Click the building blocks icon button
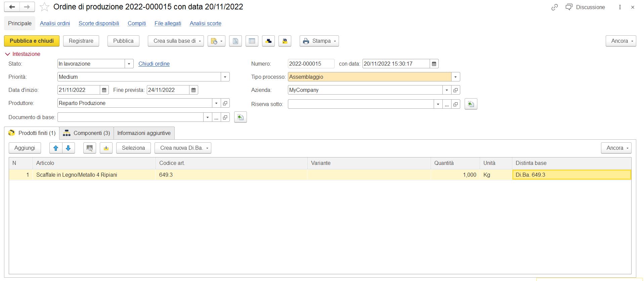 268,41
